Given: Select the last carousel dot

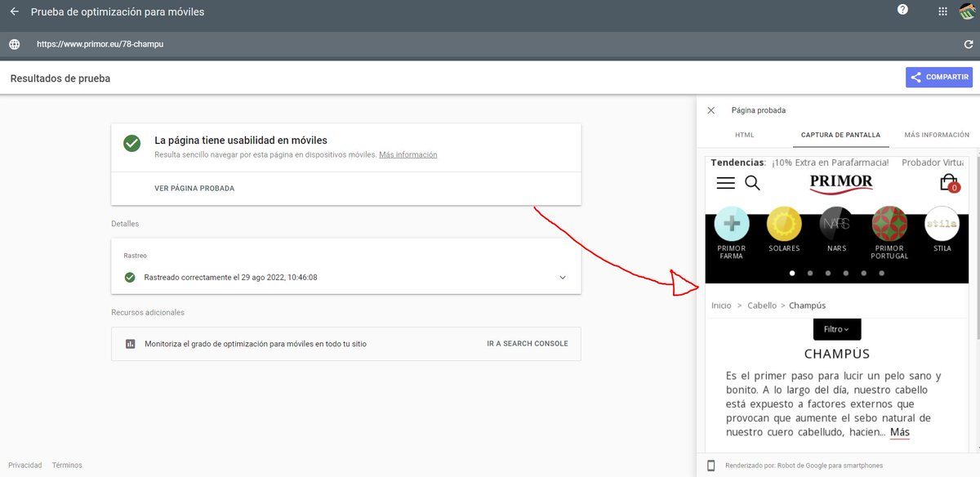Looking at the screenshot, I should pyautogui.click(x=882, y=273).
